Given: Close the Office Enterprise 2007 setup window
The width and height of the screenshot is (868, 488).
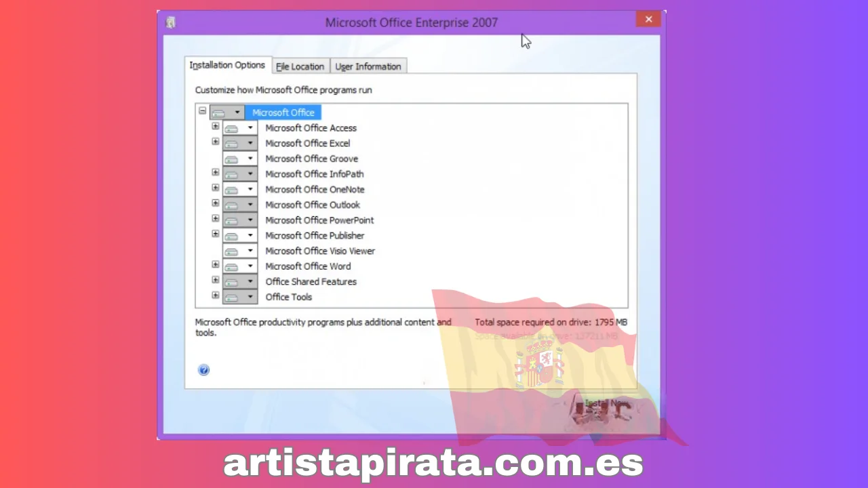Looking at the screenshot, I should tap(648, 19).
